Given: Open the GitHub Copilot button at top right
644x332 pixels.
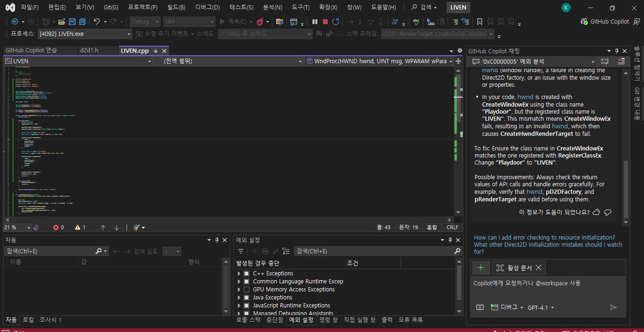Looking at the screenshot, I should click(605, 21).
